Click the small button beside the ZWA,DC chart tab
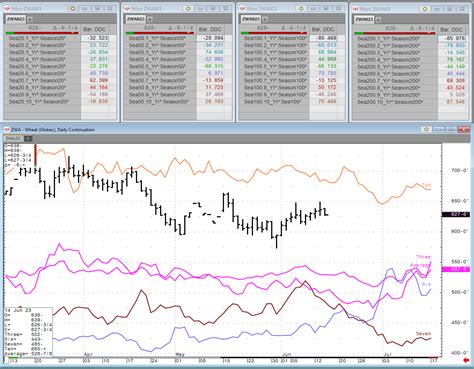Screen dimensions: 474x369 pyautogui.click(x=28, y=138)
